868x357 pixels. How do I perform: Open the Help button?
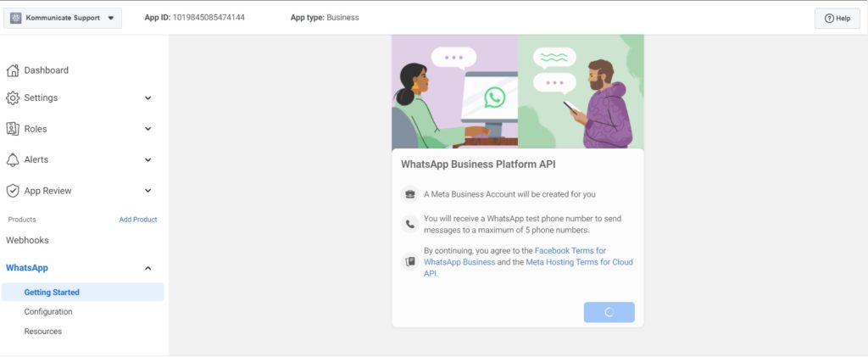point(837,18)
